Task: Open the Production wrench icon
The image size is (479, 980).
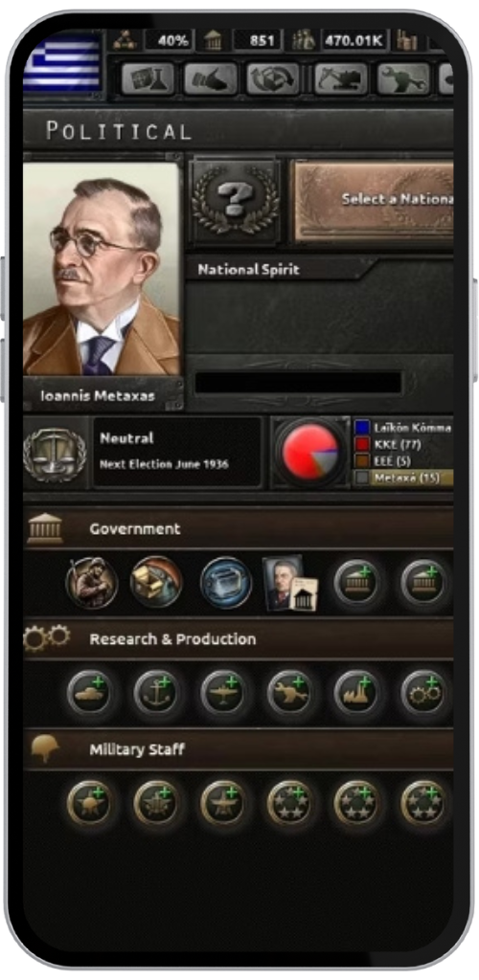Action: point(404,79)
